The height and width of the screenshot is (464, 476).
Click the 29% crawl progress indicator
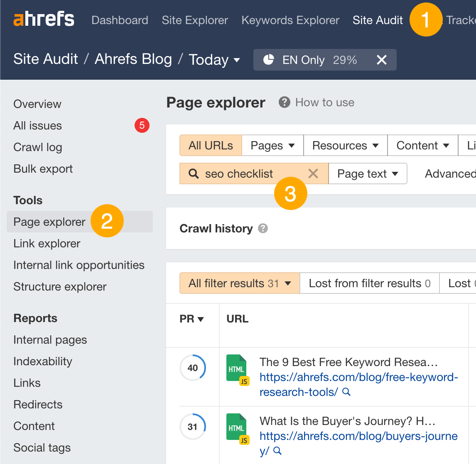click(x=345, y=60)
